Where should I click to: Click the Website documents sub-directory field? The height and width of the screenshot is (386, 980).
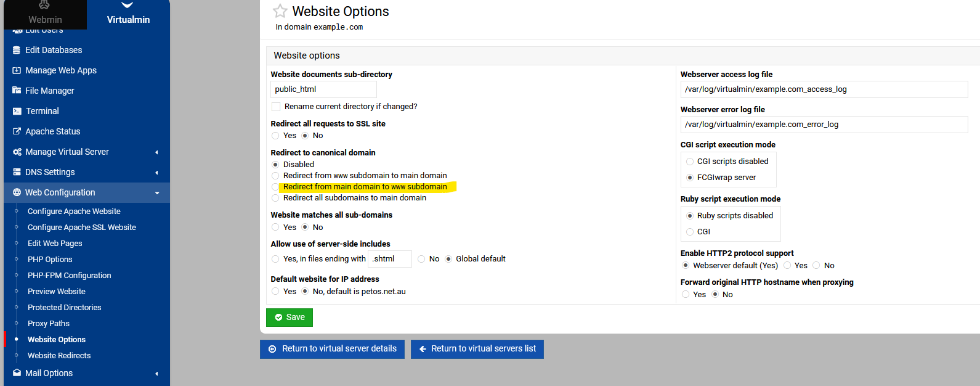314,89
